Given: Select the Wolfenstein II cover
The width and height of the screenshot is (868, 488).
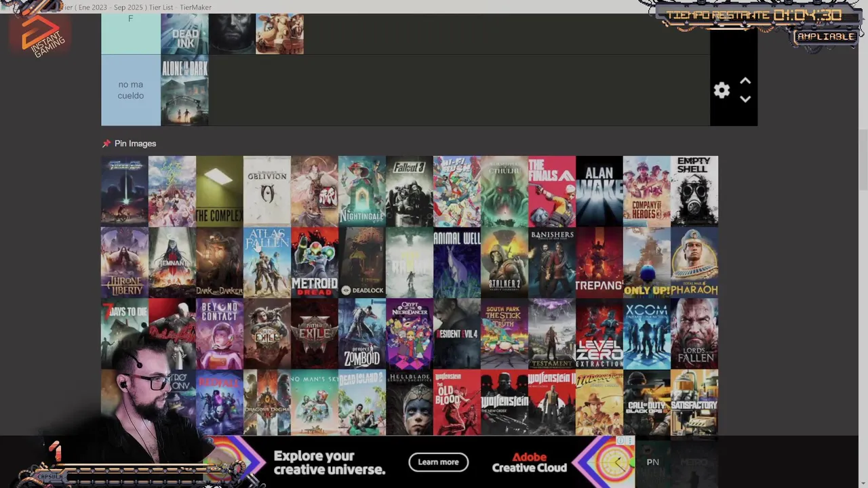Looking at the screenshot, I should coord(552,403).
